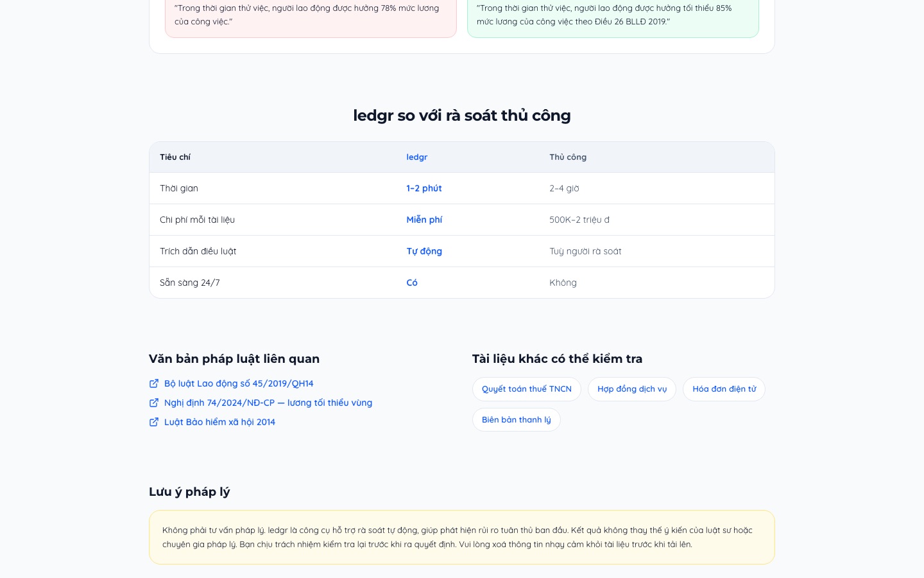Click the 500K–2 triệu đ cell
The width and height of the screenshot is (924, 578).
tap(579, 220)
